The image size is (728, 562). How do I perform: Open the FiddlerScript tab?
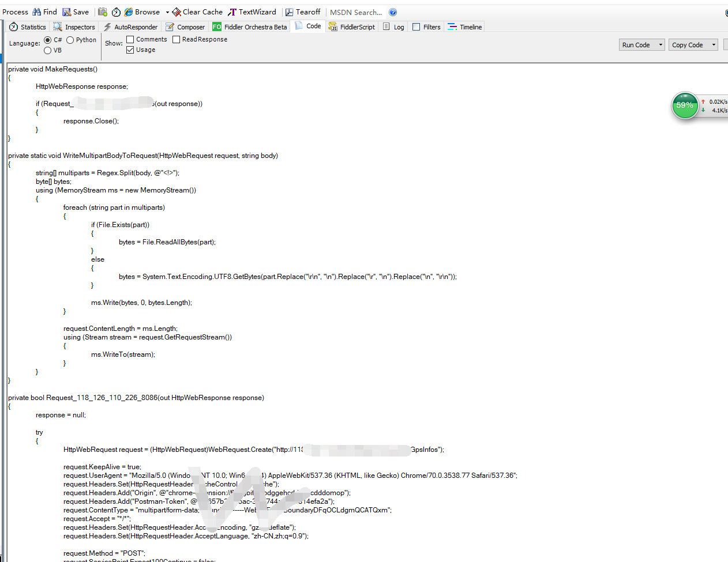tap(352, 27)
